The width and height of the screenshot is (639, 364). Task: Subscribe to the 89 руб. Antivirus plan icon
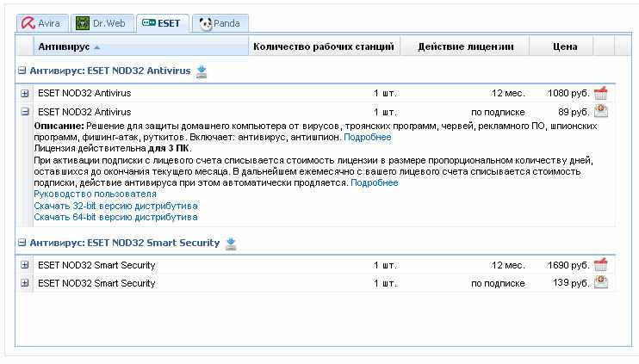click(601, 111)
